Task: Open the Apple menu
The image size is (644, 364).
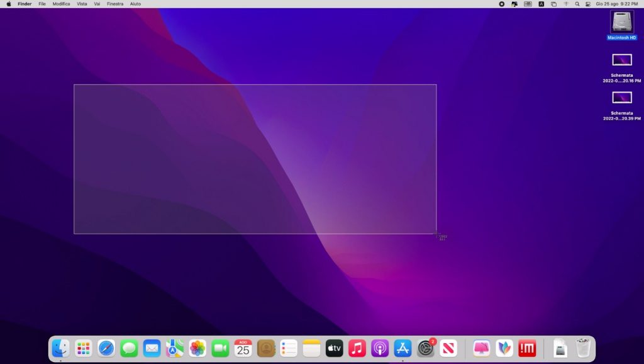Action: pos(9,4)
